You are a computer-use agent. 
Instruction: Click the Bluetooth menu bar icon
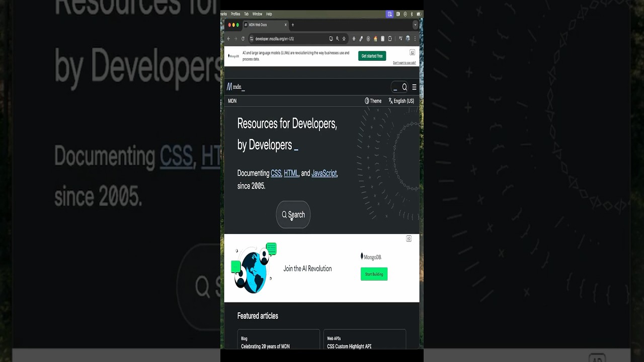click(412, 14)
